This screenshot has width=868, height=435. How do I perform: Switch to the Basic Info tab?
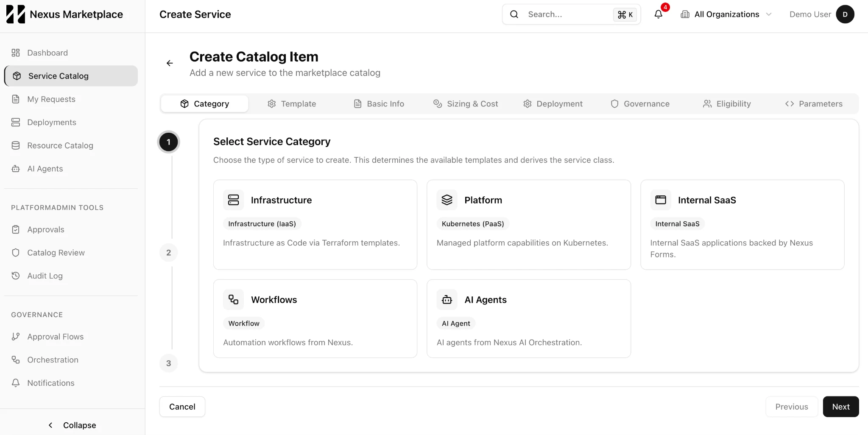point(379,104)
